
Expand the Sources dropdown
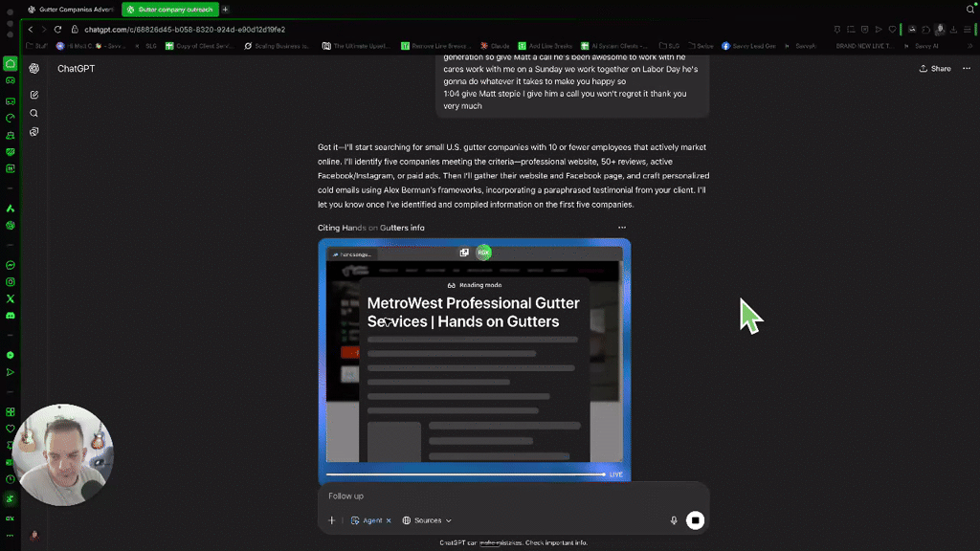point(427,520)
